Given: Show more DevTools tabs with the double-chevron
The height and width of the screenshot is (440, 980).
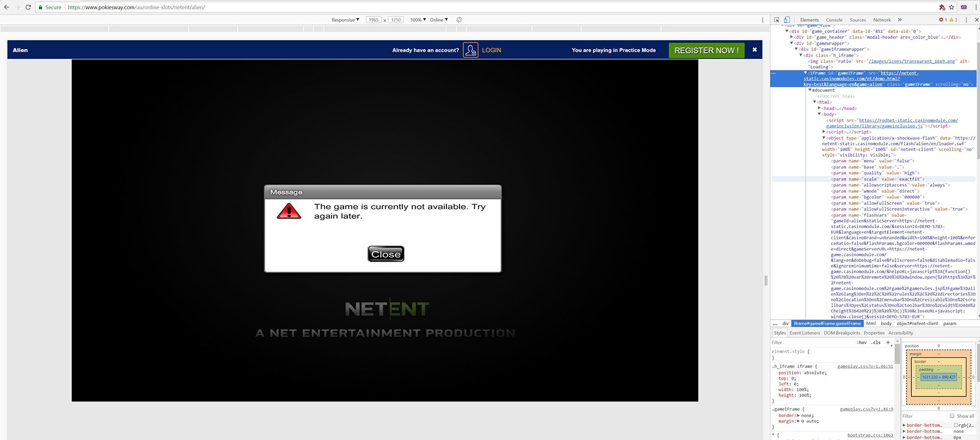Looking at the screenshot, I should click(x=900, y=20).
